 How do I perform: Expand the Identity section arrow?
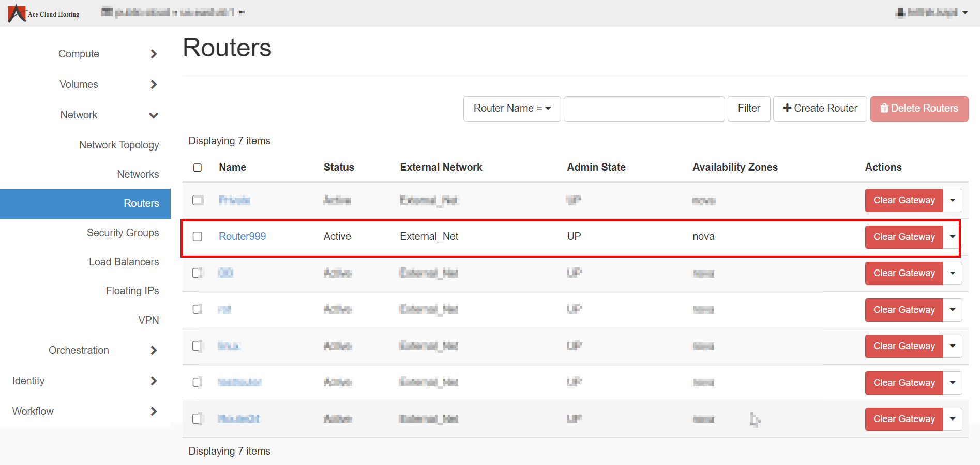154,381
